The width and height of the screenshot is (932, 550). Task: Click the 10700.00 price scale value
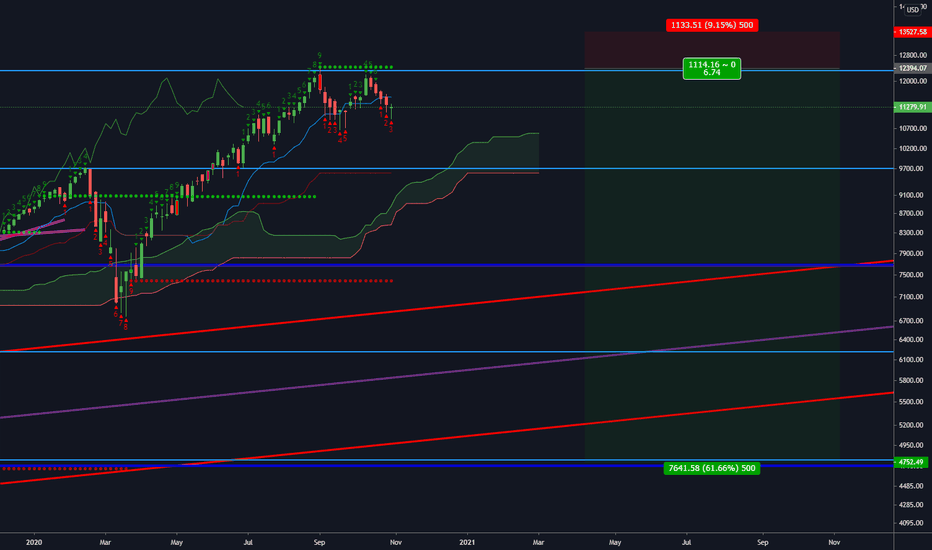pyautogui.click(x=912, y=128)
